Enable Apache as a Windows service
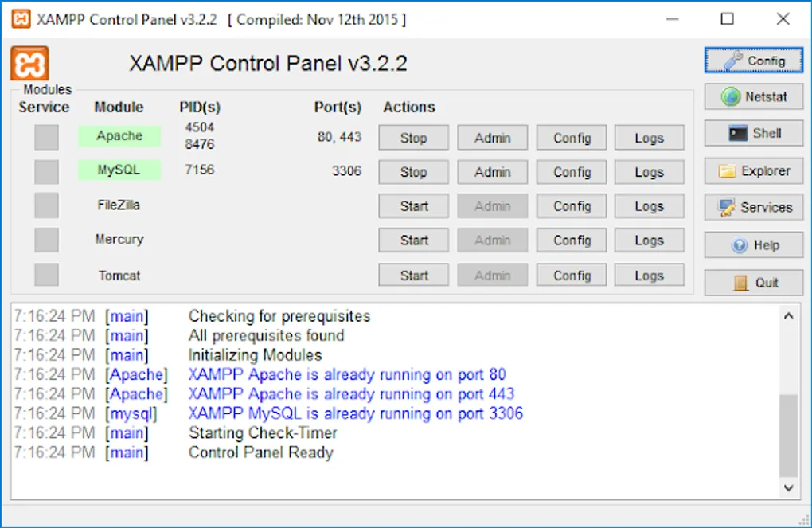The image size is (812, 528). [45, 137]
